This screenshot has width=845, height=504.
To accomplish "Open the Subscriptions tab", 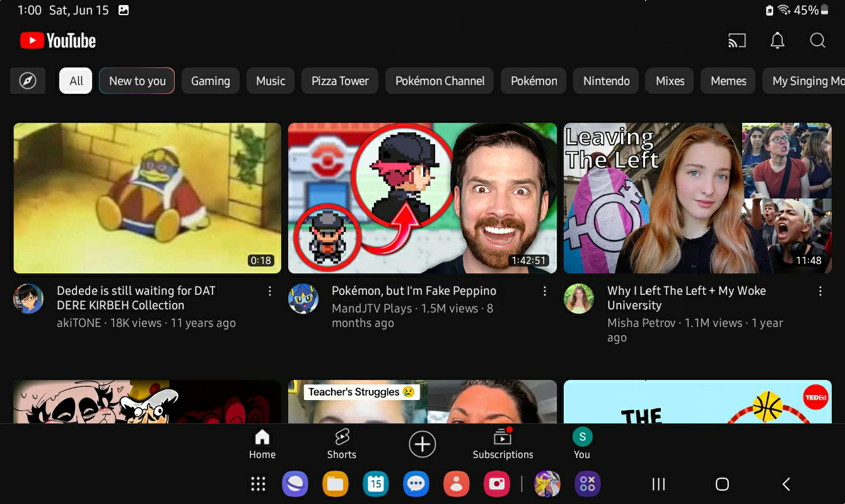I will pos(503,444).
